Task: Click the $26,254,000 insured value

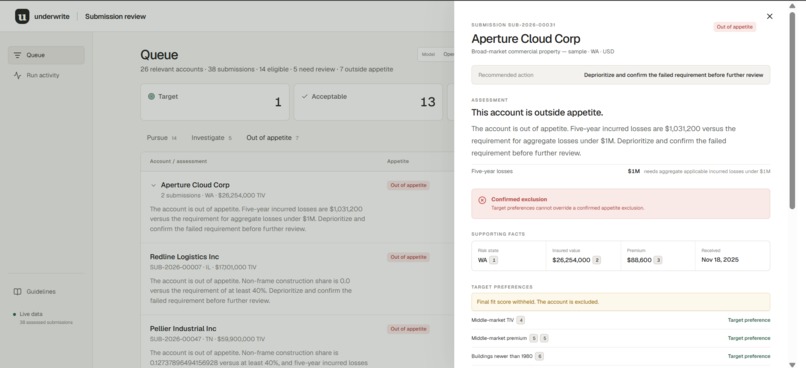Action: pyautogui.click(x=571, y=260)
